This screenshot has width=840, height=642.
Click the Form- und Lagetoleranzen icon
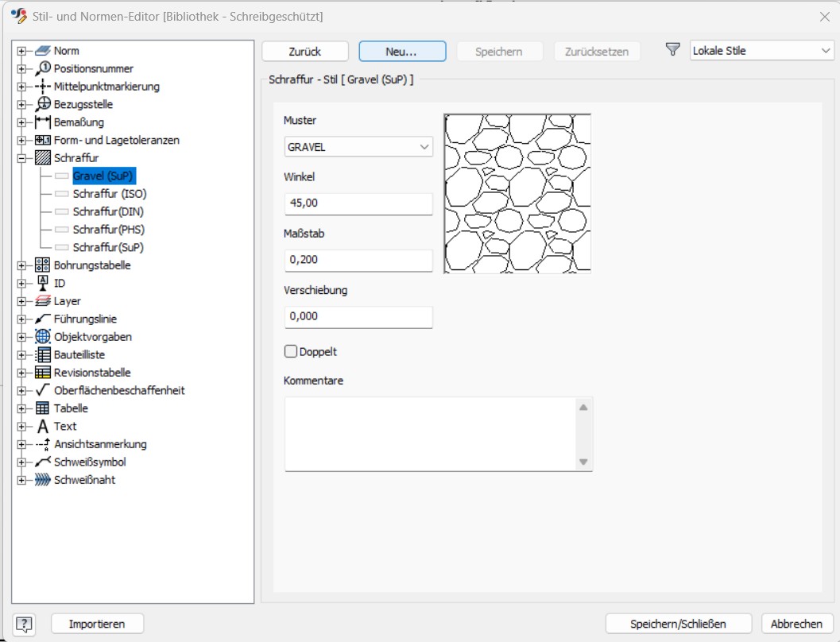[42, 141]
